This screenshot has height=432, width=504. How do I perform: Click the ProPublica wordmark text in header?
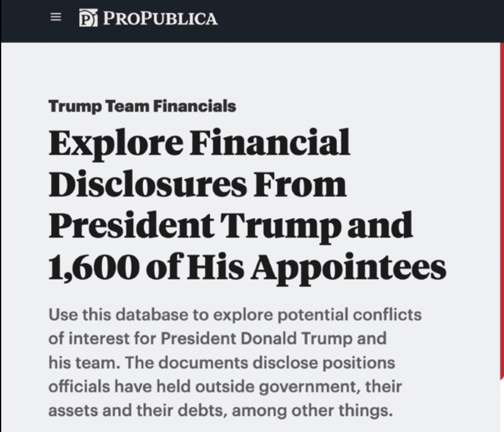160,19
